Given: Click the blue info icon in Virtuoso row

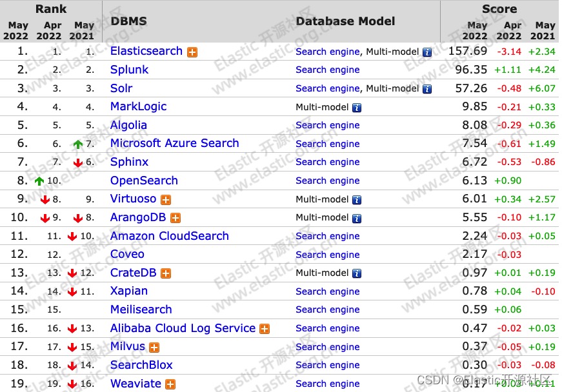Looking at the screenshot, I should pyautogui.click(x=357, y=200).
